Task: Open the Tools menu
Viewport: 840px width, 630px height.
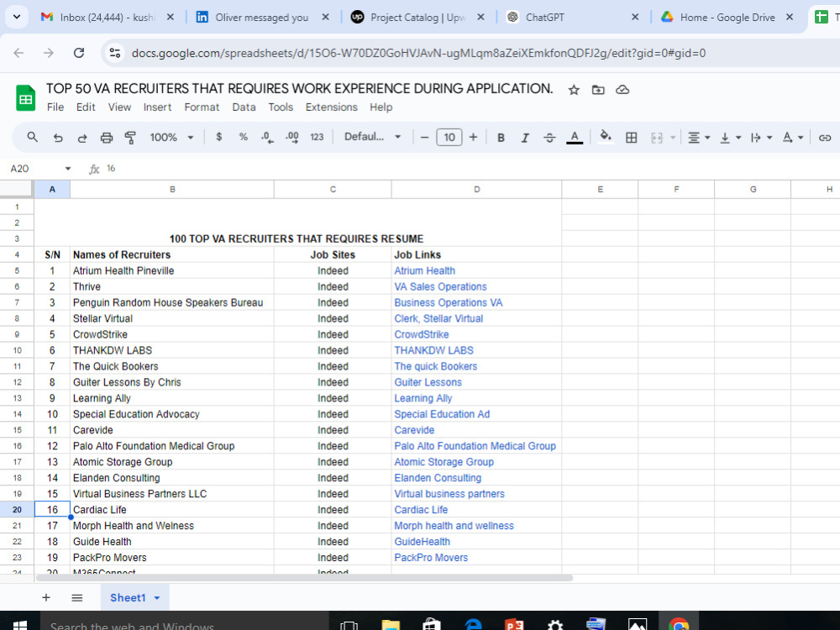Action: coord(281,108)
